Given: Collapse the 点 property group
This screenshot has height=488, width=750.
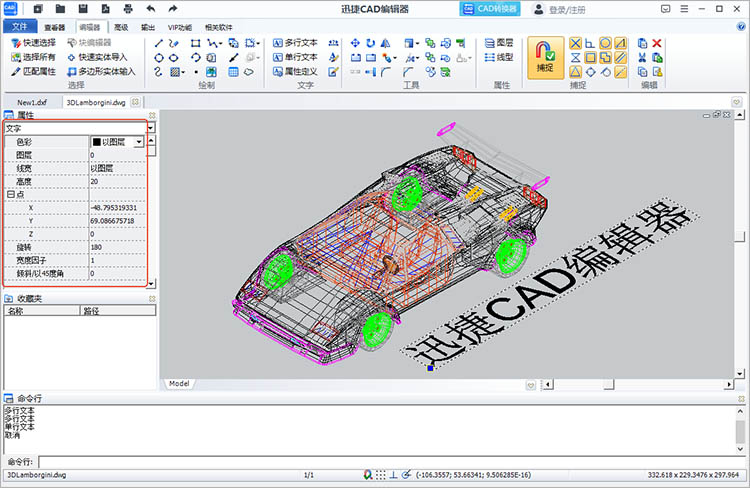Looking at the screenshot, I should (11, 194).
